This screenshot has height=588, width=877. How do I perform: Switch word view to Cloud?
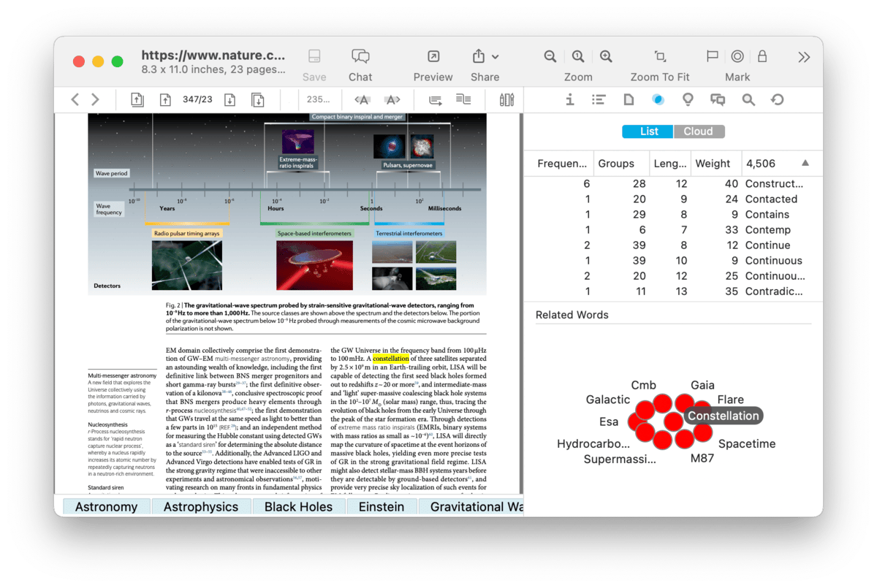click(x=698, y=131)
